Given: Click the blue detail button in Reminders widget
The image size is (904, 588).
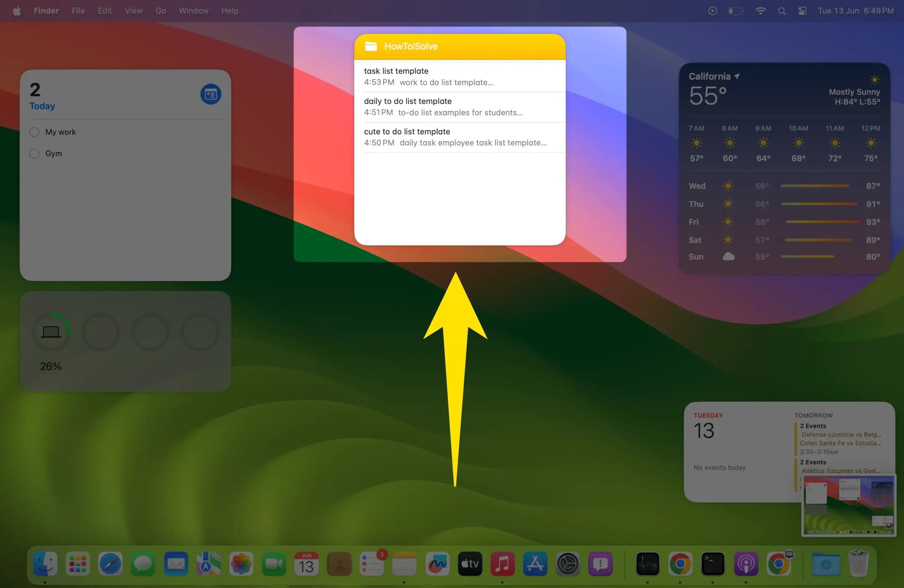Looking at the screenshot, I should click(210, 94).
